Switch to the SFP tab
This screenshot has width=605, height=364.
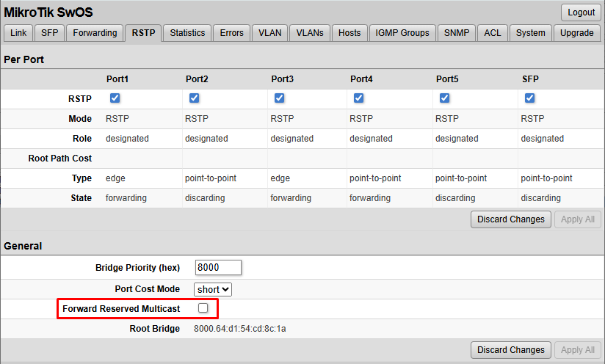coord(50,33)
